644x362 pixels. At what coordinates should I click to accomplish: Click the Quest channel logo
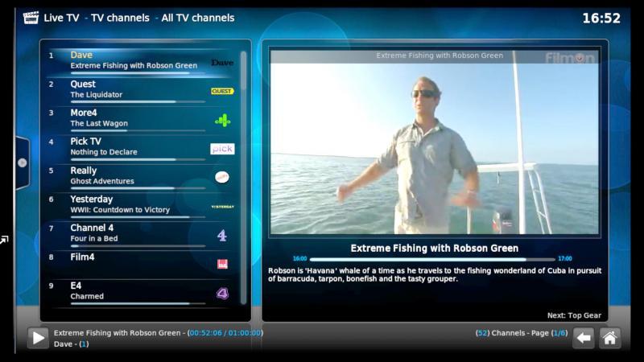[x=222, y=91]
